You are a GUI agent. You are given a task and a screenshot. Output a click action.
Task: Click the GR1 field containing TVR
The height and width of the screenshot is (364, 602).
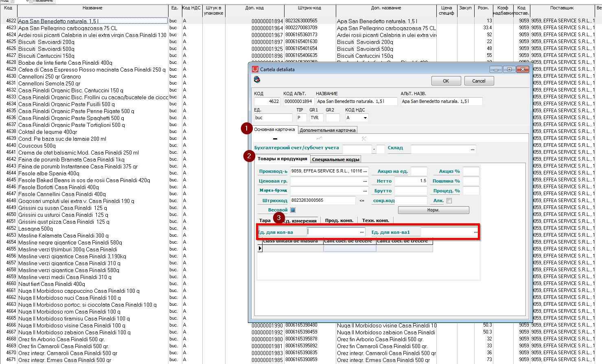(x=316, y=118)
